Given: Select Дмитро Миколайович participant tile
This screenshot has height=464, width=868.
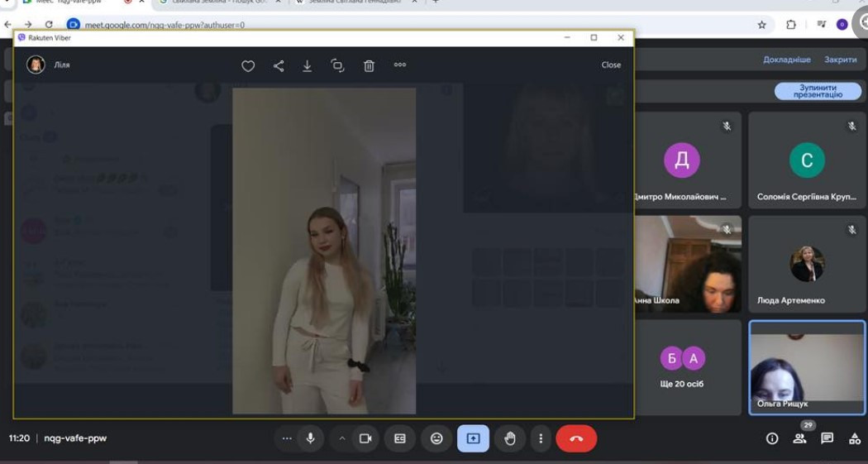Looking at the screenshot, I should [688, 160].
